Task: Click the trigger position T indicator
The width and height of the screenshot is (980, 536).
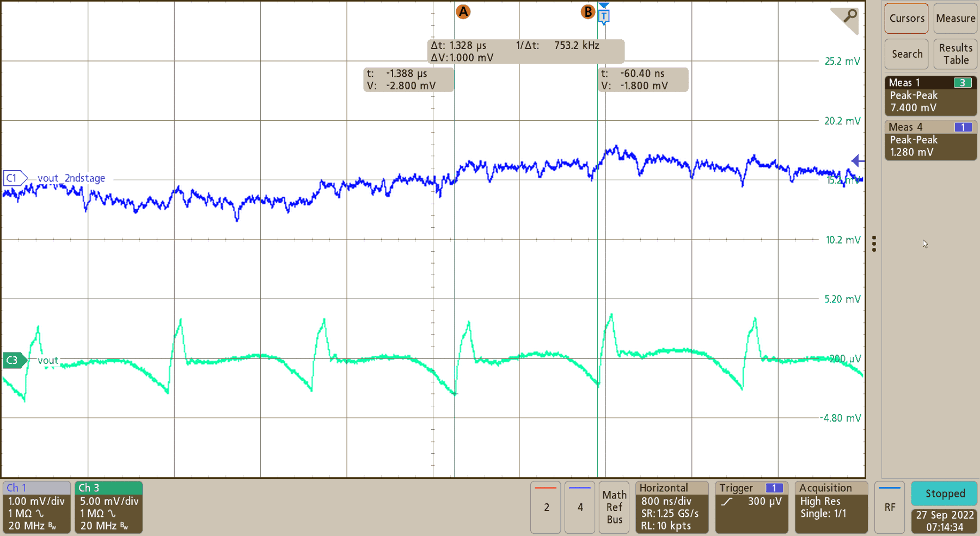Action: (603, 16)
